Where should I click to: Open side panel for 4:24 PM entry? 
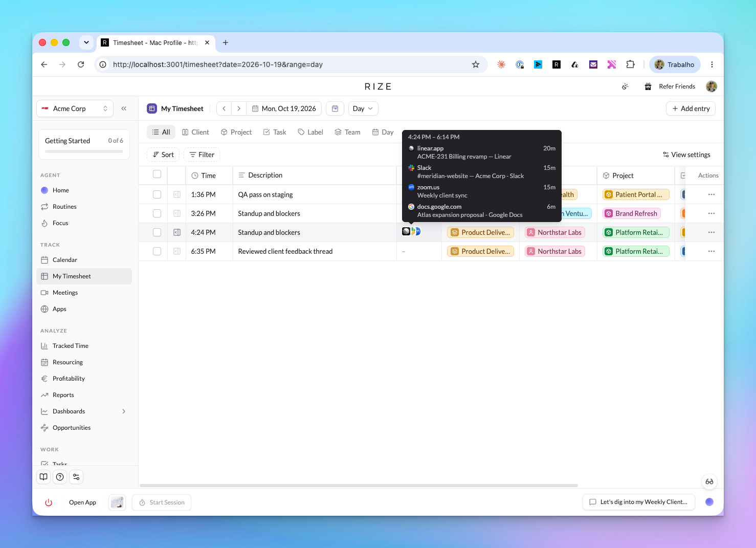click(x=177, y=232)
